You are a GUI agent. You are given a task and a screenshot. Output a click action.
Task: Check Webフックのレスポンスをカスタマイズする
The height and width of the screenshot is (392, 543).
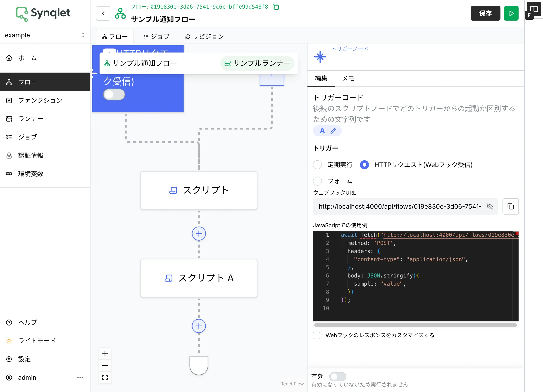click(317, 335)
